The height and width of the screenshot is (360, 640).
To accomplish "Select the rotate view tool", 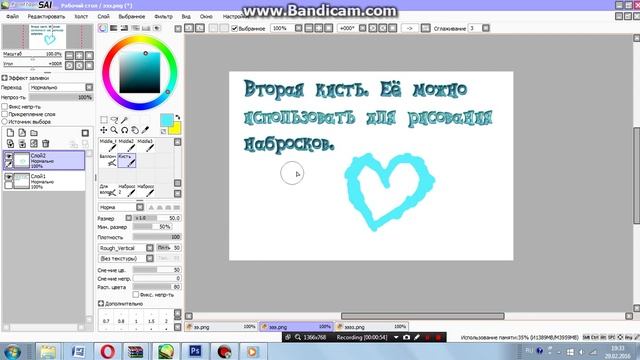I will point(124,130).
